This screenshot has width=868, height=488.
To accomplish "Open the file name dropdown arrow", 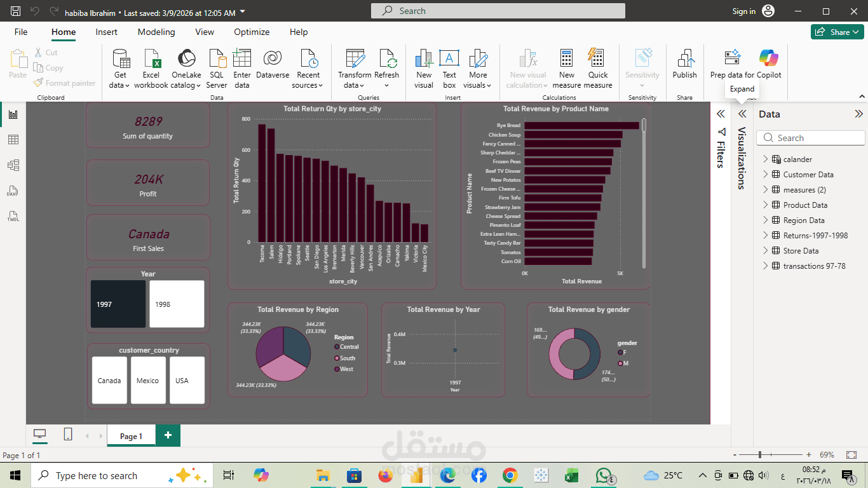I will coord(243,12).
